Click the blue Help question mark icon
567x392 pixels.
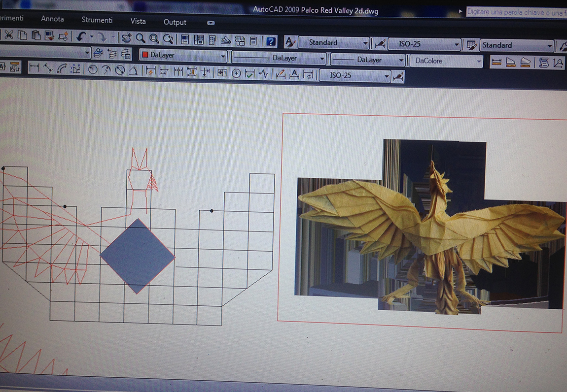pyautogui.click(x=271, y=41)
